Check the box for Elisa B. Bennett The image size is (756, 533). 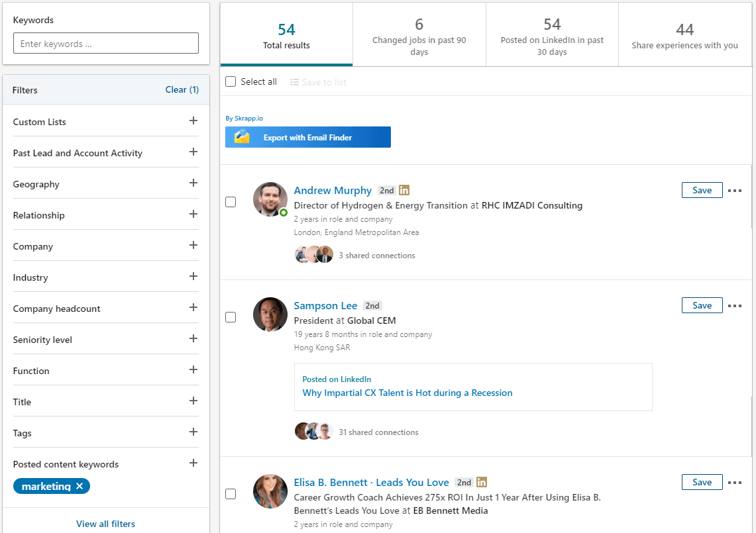click(x=231, y=494)
